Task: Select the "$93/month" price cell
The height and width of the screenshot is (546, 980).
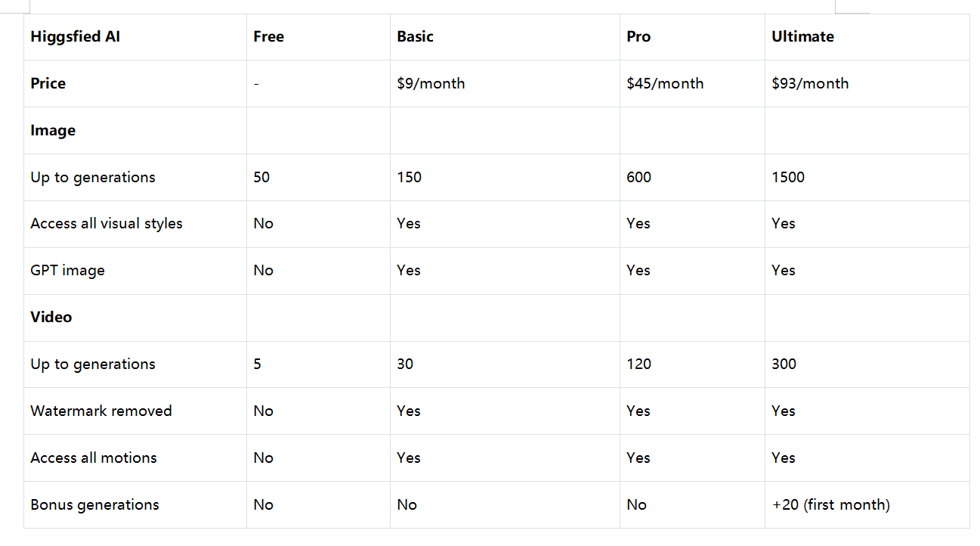Action: point(810,84)
